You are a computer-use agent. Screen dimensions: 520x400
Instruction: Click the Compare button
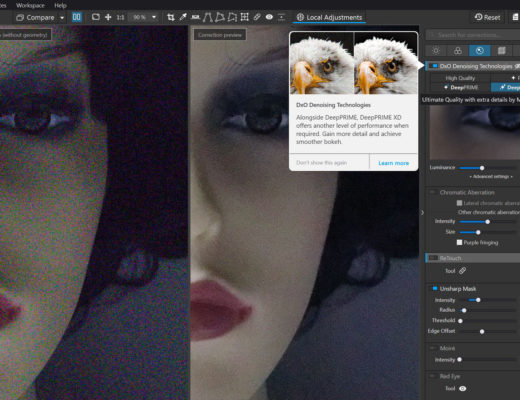35,17
